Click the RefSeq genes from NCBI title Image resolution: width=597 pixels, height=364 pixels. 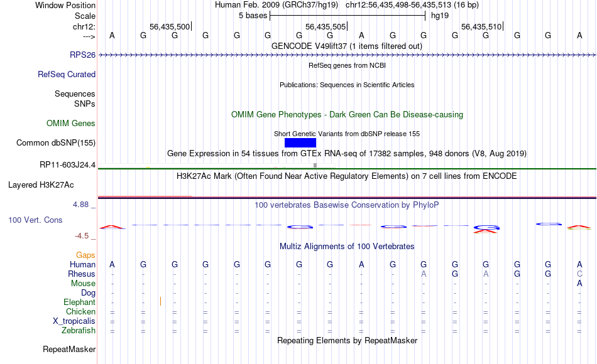click(347, 65)
